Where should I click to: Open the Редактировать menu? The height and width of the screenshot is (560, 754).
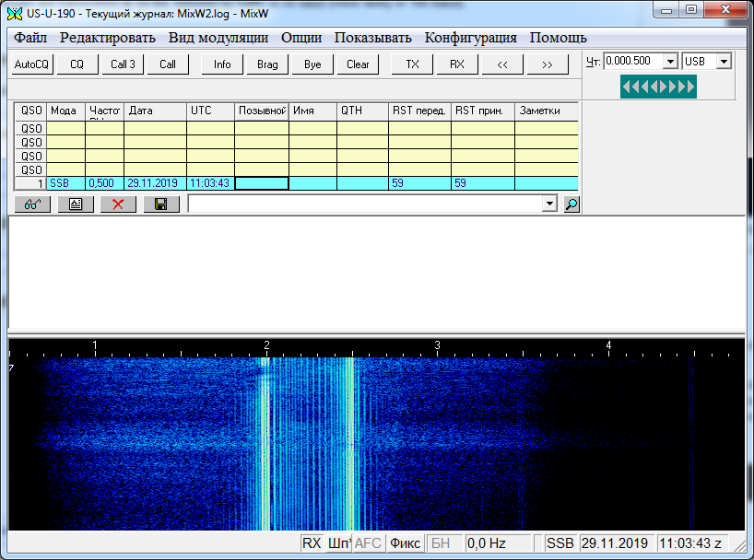tap(107, 38)
